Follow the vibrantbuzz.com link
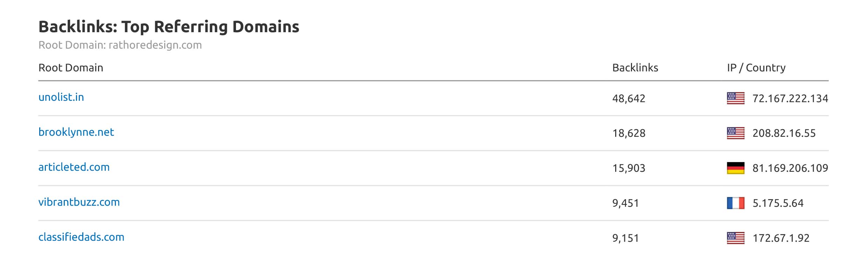Image resolution: width=868 pixels, height=275 pixels. 79,202
